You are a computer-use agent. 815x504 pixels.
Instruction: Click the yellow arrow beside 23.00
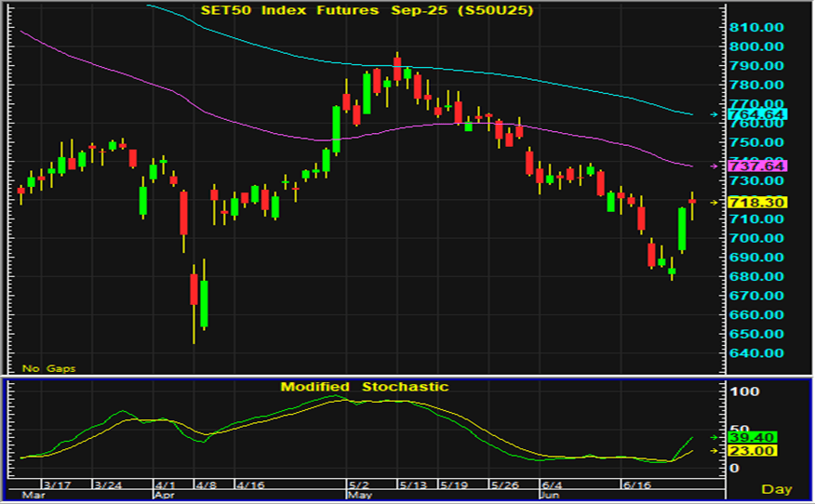[715, 451]
